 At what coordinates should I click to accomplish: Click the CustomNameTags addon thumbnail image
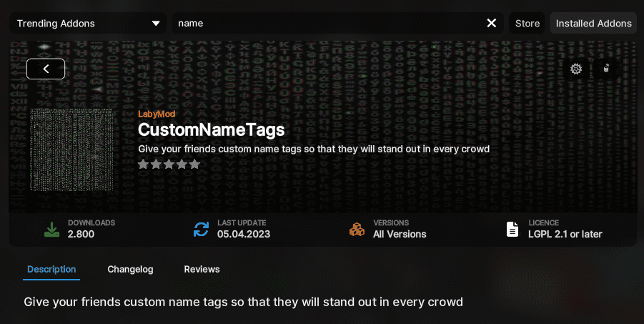[x=71, y=149]
